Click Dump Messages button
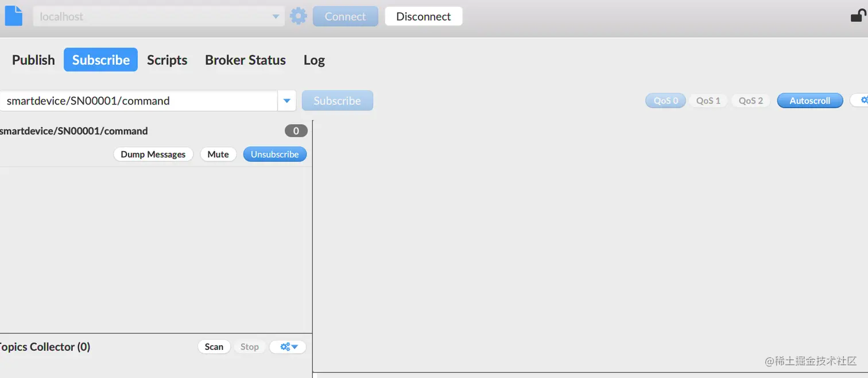Viewport: 868px width, 378px height. click(x=153, y=155)
